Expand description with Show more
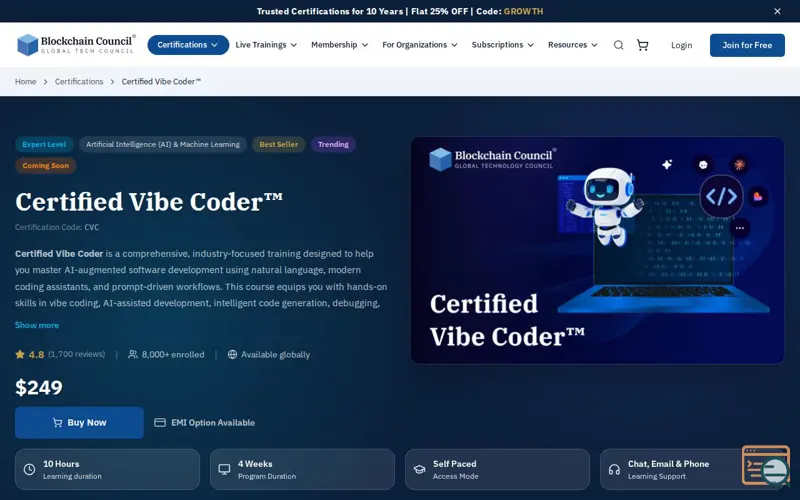 (37, 325)
